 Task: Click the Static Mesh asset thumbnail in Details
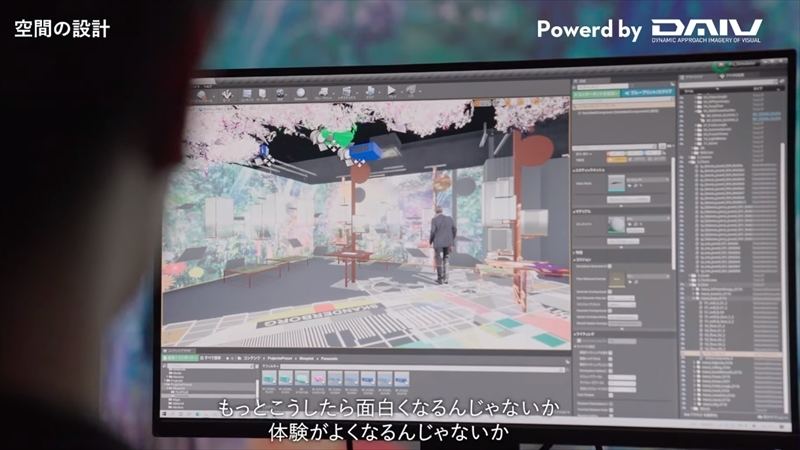click(616, 183)
